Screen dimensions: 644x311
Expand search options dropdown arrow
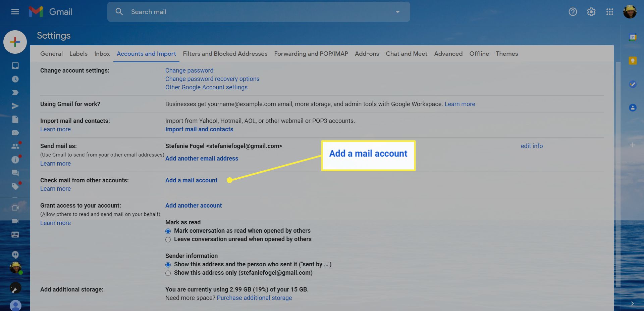(x=397, y=12)
